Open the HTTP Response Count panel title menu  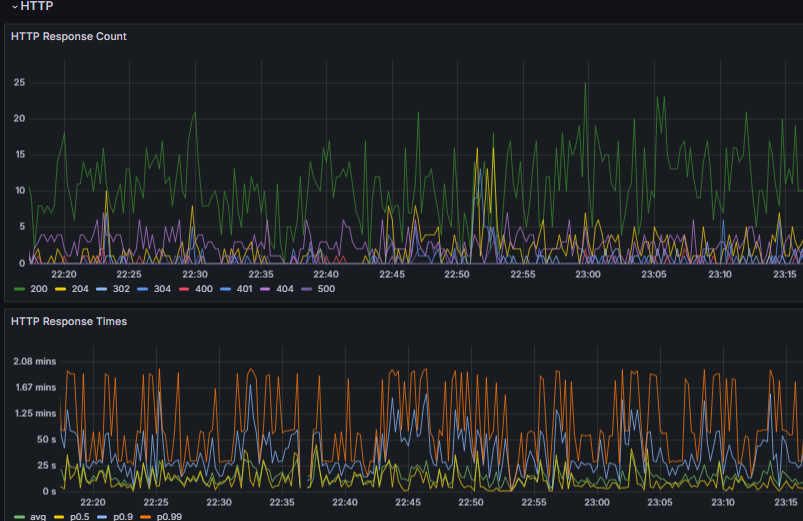point(69,36)
